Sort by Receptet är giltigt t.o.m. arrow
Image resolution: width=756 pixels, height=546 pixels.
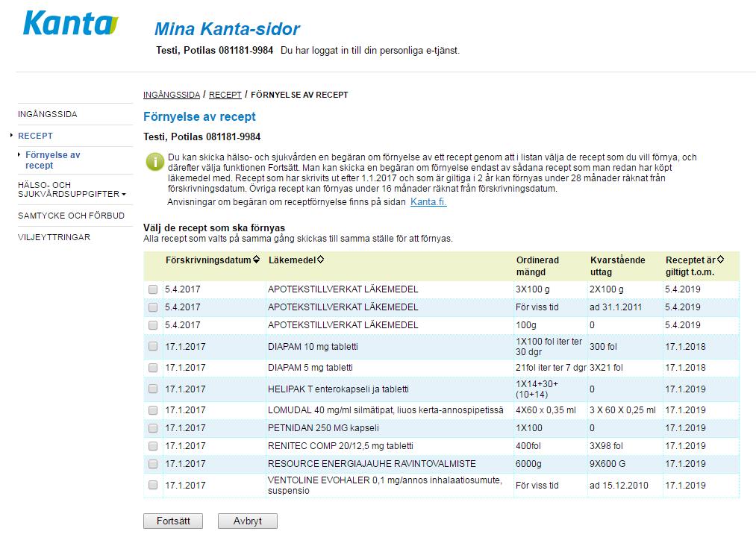[x=720, y=260]
